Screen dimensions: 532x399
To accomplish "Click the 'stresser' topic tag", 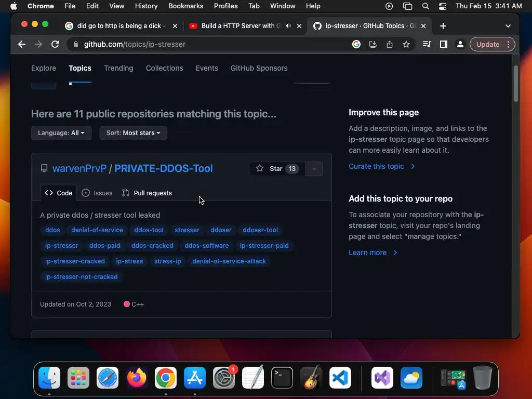I will point(187,230).
